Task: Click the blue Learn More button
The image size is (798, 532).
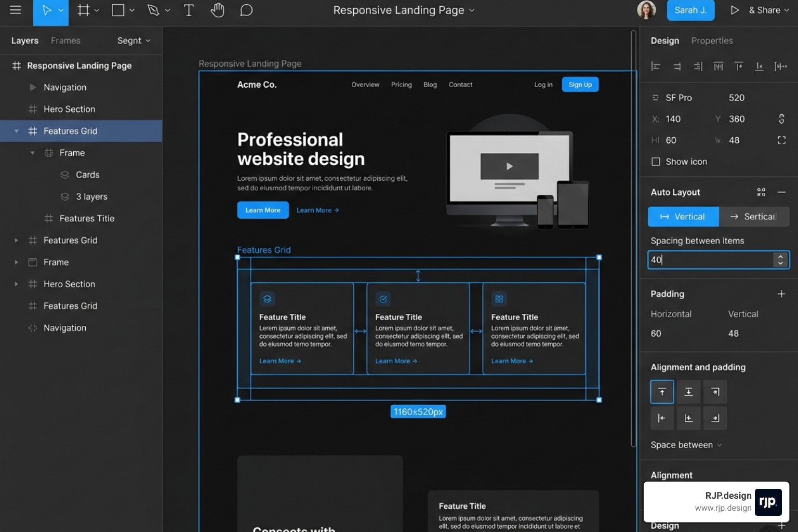Action: pyautogui.click(x=263, y=210)
